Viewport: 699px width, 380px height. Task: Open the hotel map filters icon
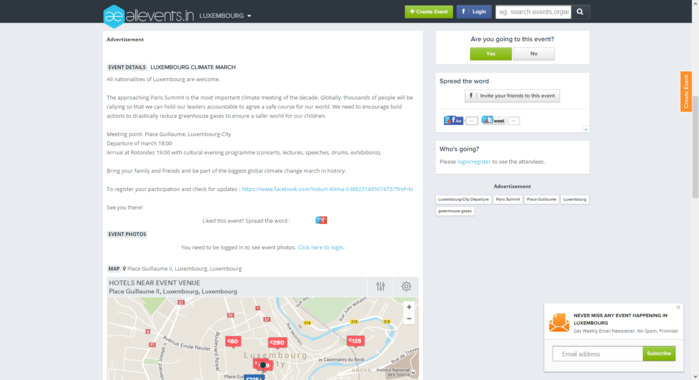tap(380, 286)
